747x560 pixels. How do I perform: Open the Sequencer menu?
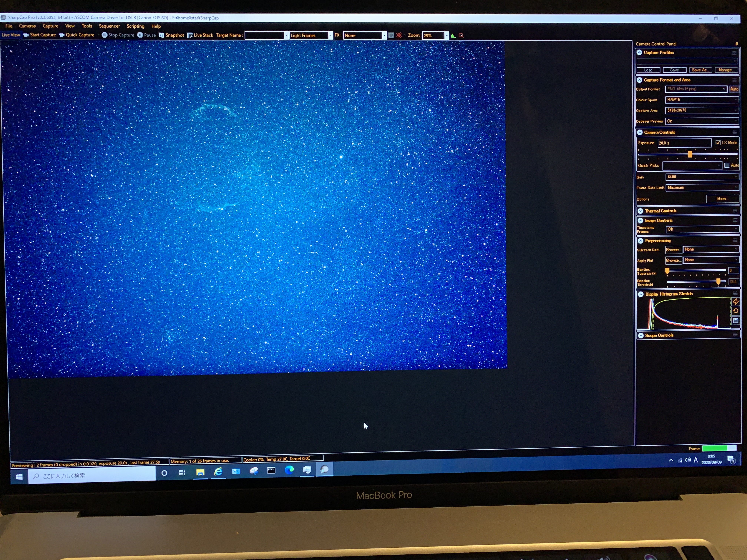[x=109, y=26]
